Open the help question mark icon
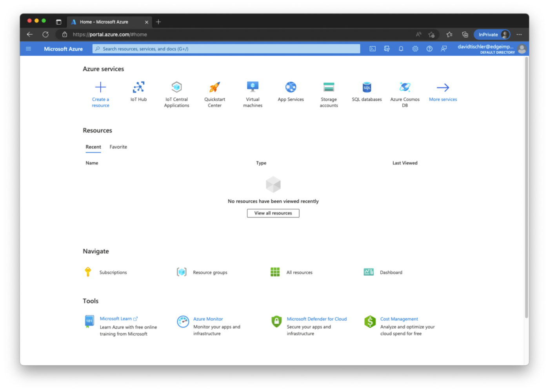Screen dimensions: 549x392 click(429, 49)
